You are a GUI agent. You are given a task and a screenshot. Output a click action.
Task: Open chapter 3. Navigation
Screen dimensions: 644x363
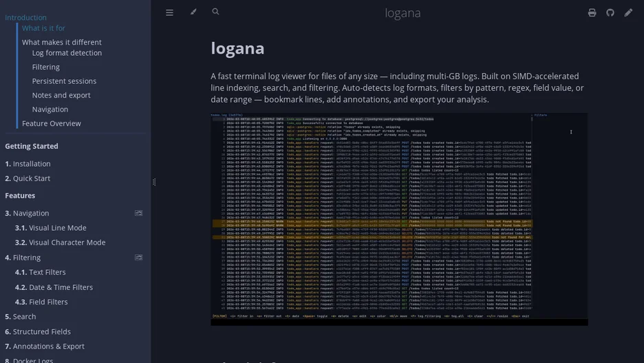click(x=27, y=213)
